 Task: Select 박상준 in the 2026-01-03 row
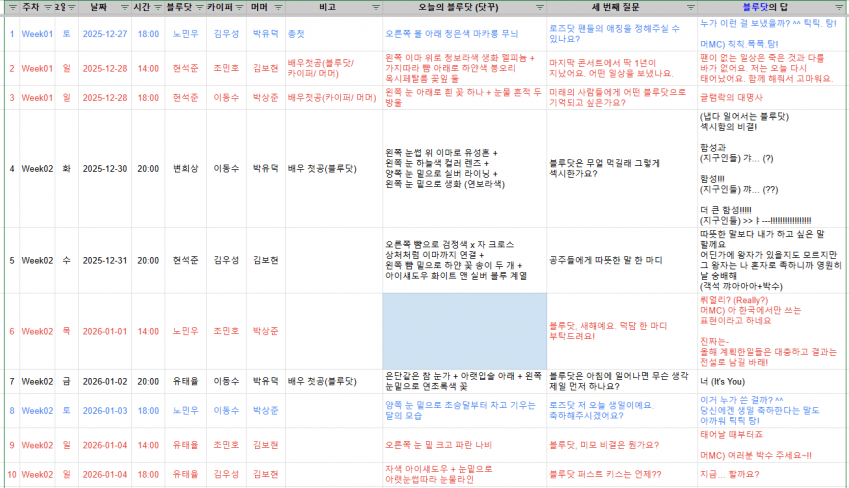click(x=266, y=411)
